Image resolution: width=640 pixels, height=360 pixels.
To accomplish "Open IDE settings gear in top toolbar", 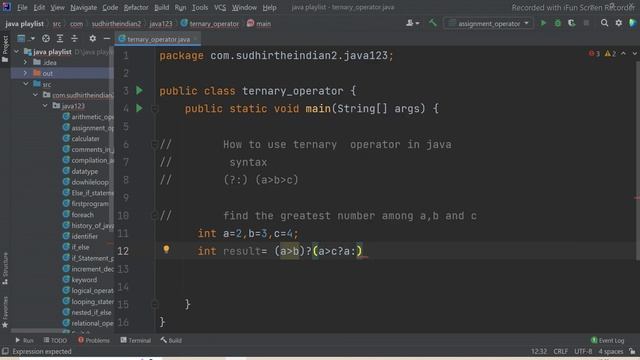I will 619,23.
